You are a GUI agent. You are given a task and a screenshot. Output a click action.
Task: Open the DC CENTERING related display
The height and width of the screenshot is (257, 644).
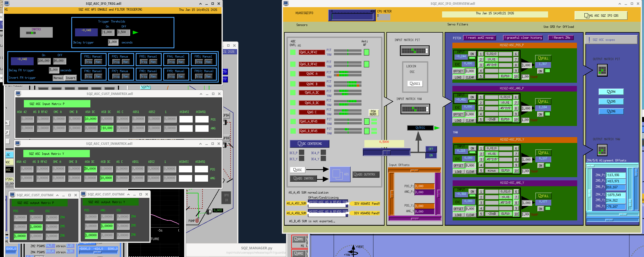point(310,144)
